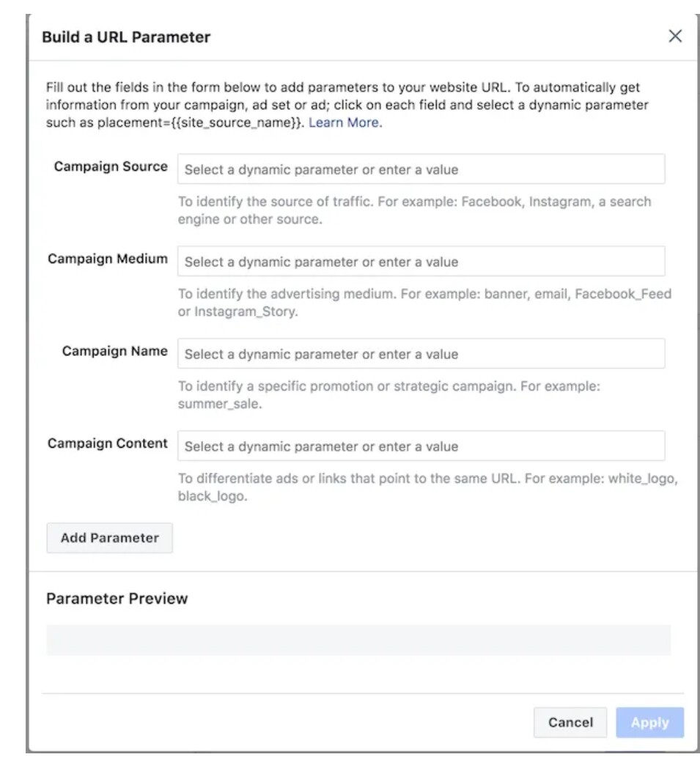700x757 pixels.
Task: Cancel the URL parameter dialog
Action: pyautogui.click(x=570, y=723)
